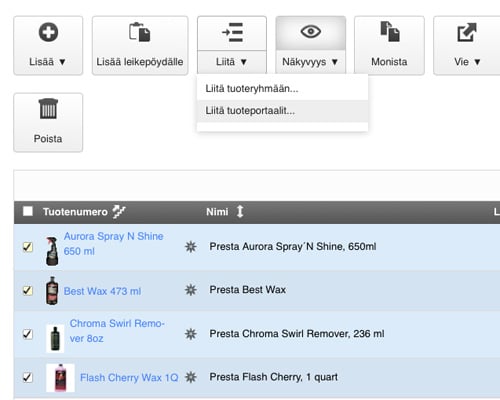Image resolution: width=500 pixels, height=400 pixels.
Task: Click the Poista trash can icon
Action: coord(48,109)
